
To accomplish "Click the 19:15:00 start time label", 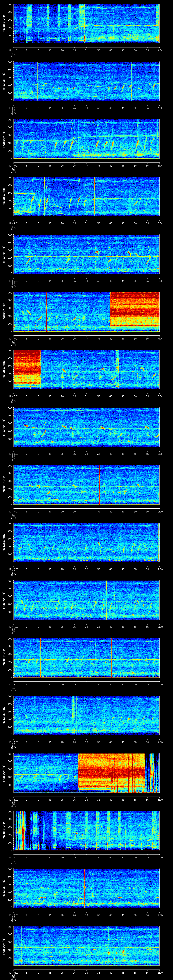I will (x=13, y=857).
